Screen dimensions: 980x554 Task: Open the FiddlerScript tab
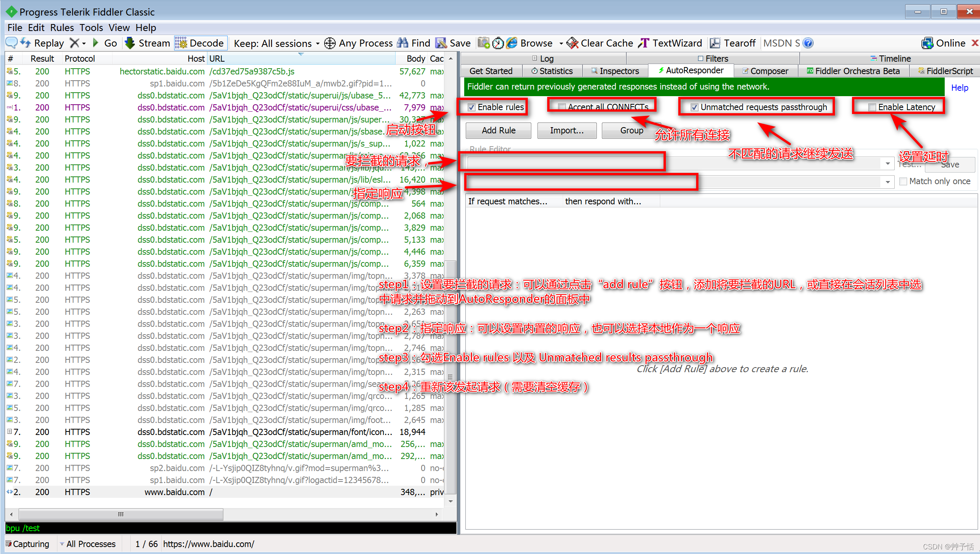[945, 71]
